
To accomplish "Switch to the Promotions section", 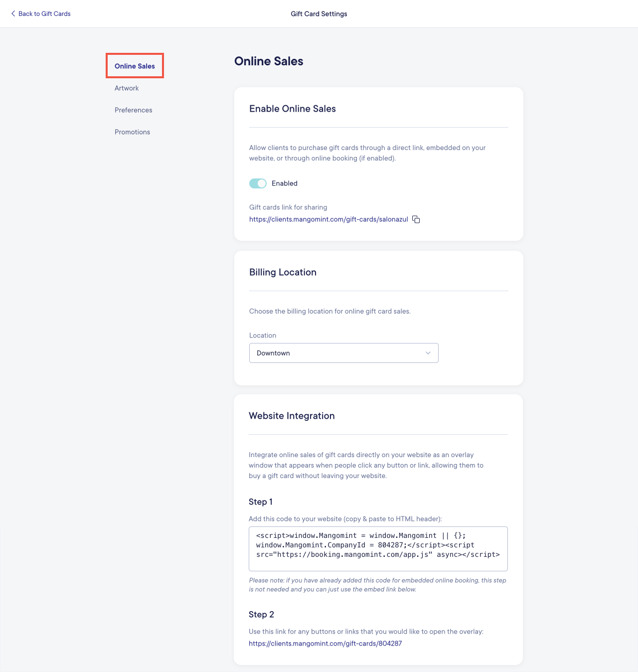I will [x=132, y=132].
